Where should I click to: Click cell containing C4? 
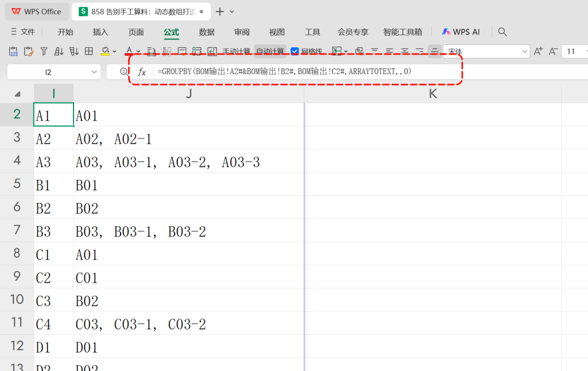pyautogui.click(x=53, y=323)
